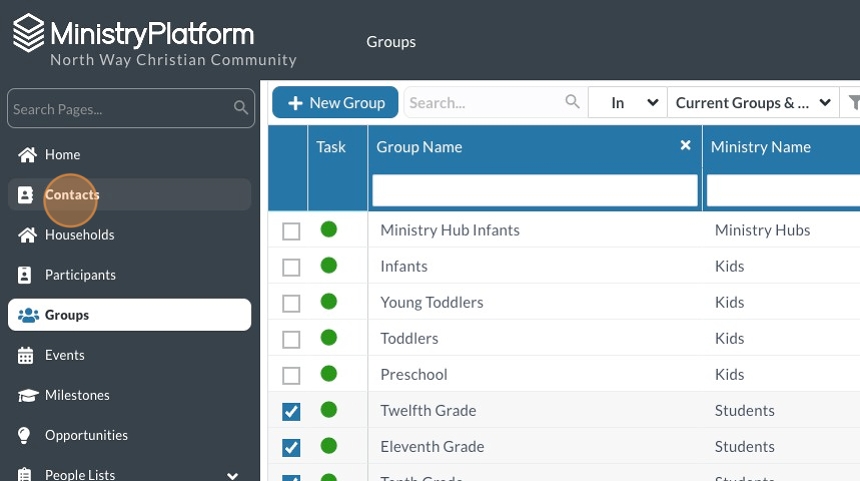860x481 pixels.
Task: Click the Milestones graduation cap icon
Action: [27, 395]
